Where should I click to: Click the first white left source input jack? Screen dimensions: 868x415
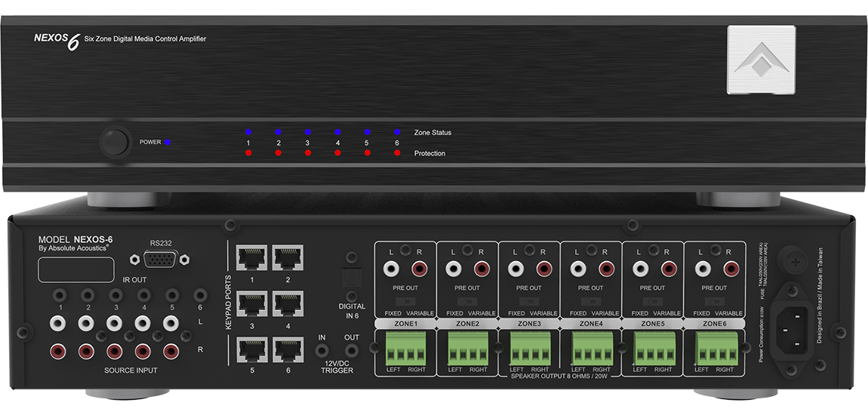pos(59,323)
